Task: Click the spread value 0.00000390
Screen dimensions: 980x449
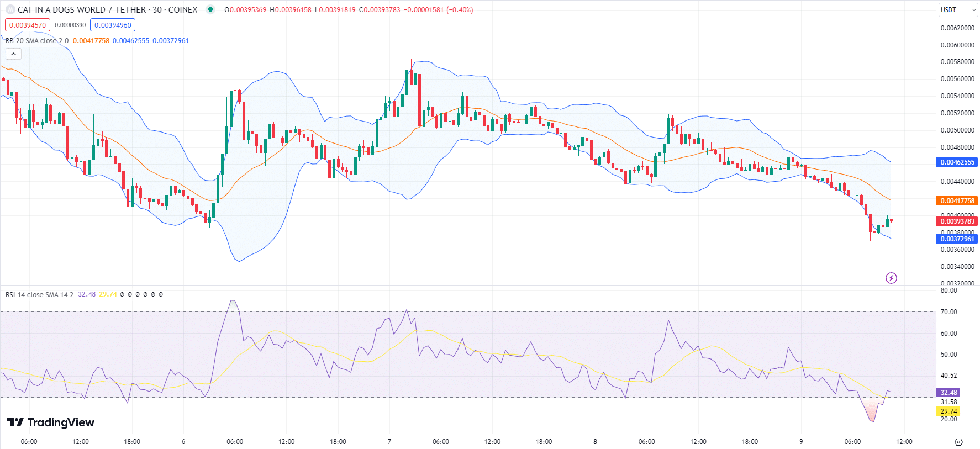Action: 70,25
